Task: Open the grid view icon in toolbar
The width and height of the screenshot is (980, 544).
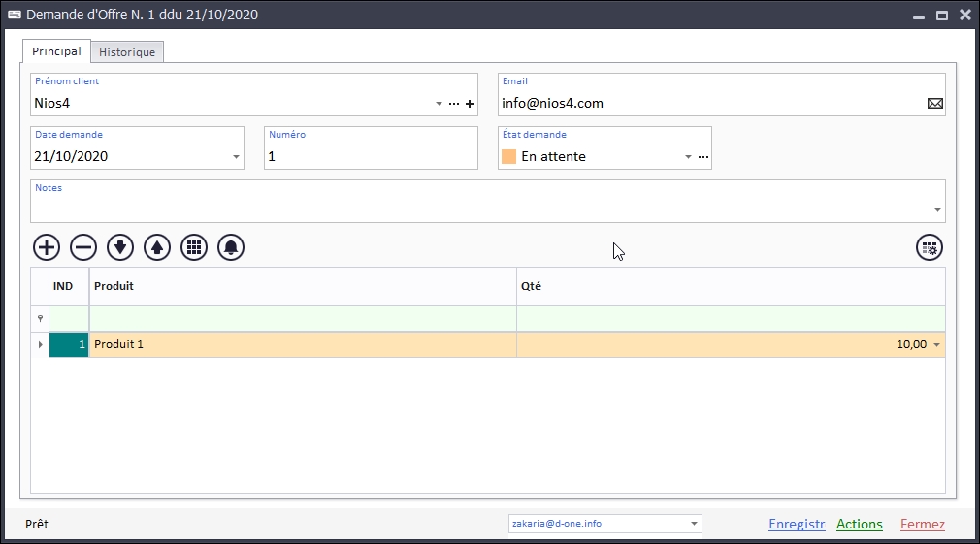Action: (x=194, y=247)
